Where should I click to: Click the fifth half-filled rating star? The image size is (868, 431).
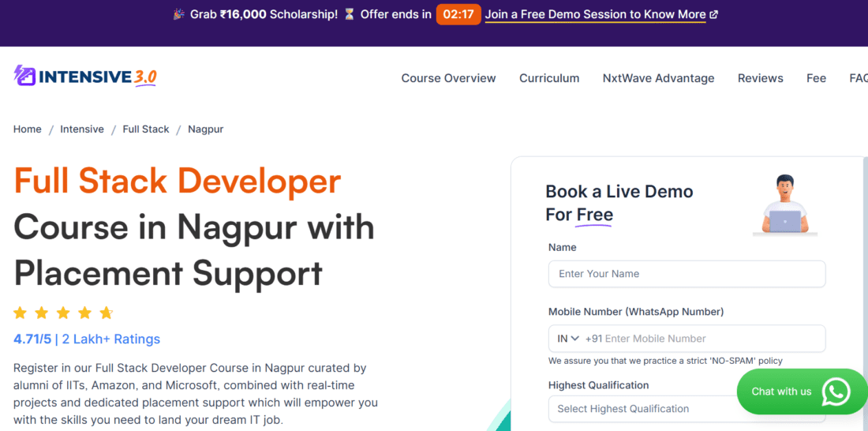(107, 313)
